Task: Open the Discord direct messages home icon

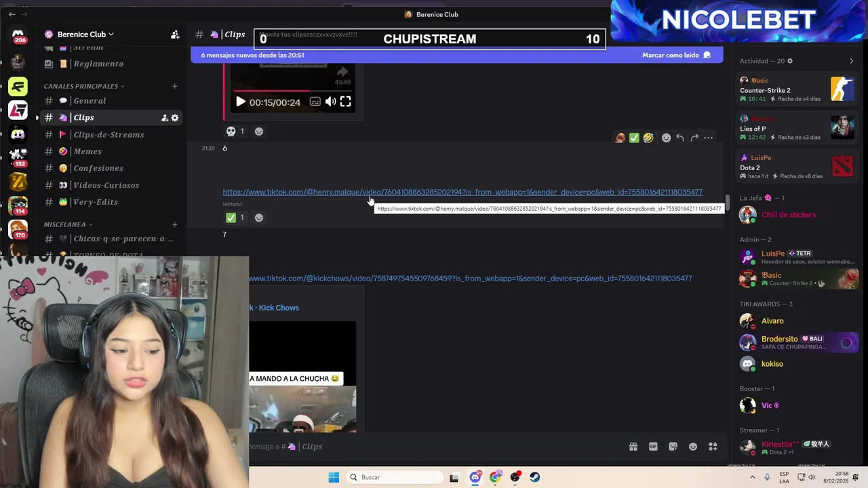Action: [18, 36]
